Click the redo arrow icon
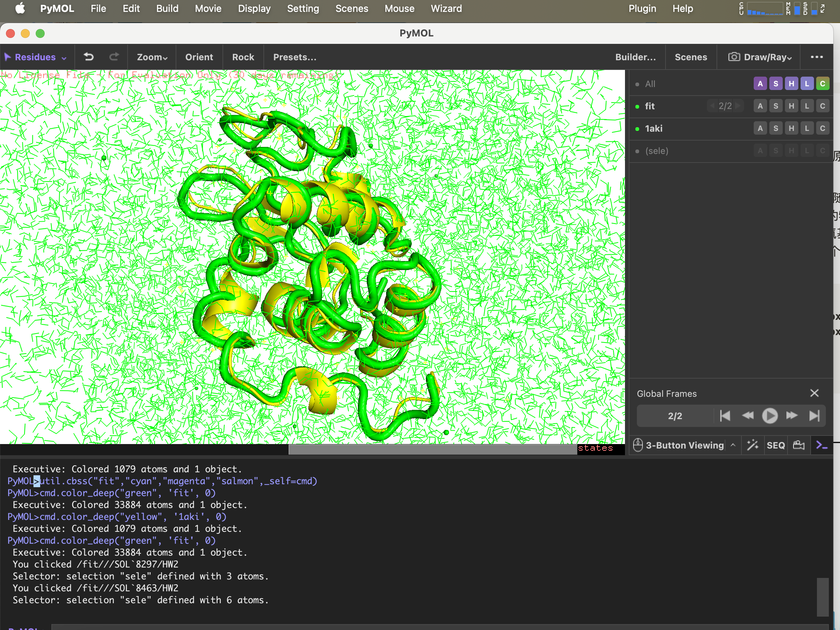 [x=114, y=57]
